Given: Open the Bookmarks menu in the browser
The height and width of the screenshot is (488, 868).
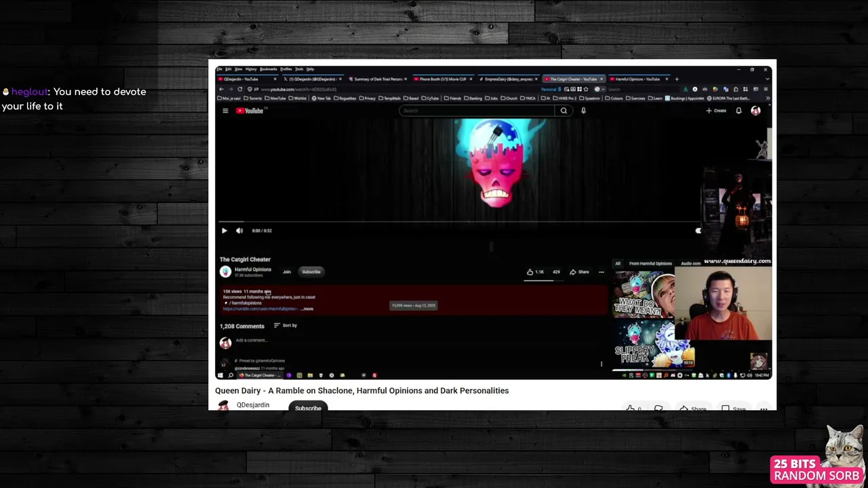Looking at the screenshot, I should point(269,69).
